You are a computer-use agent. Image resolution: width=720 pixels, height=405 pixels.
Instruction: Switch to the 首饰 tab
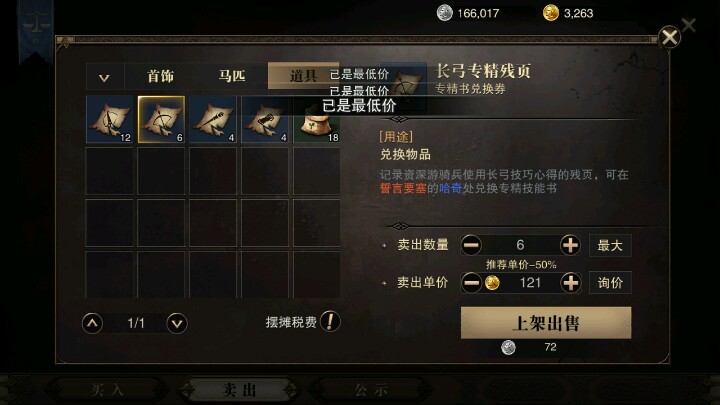160,76
